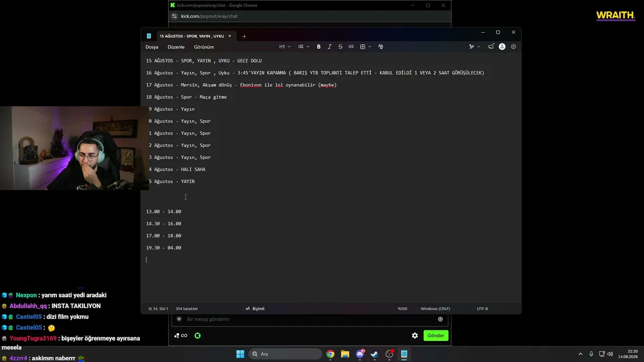Insert a link from the Notepad toolbar
Screen dimensions: 644x362
pyautogui.click(x=351, y=47)
